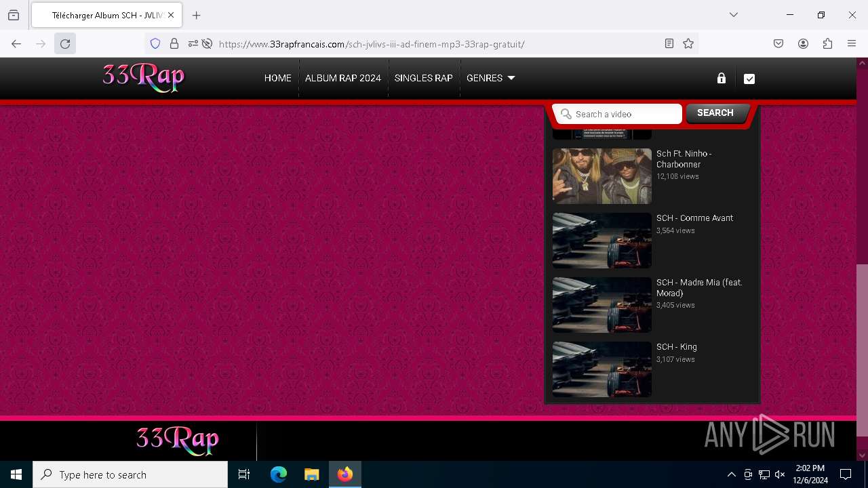
Task: Click the 33Rap footer logo
Action: (178, 441)
